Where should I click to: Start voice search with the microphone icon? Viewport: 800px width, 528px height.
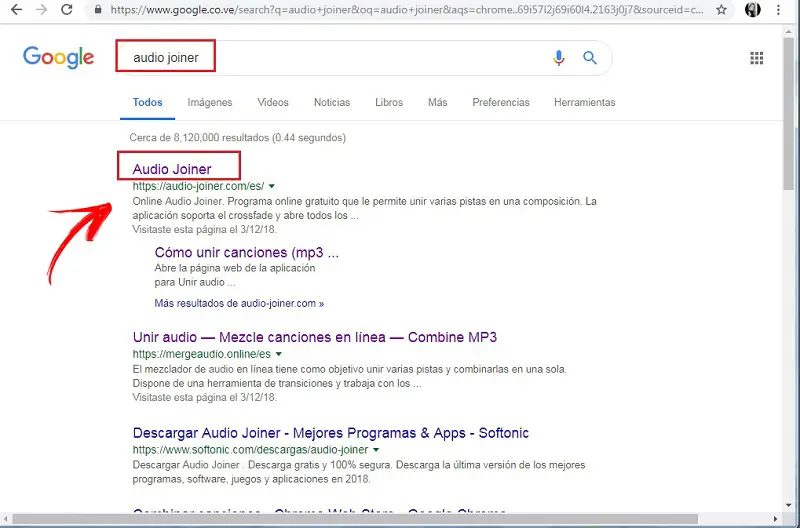[x=559, y=58]
